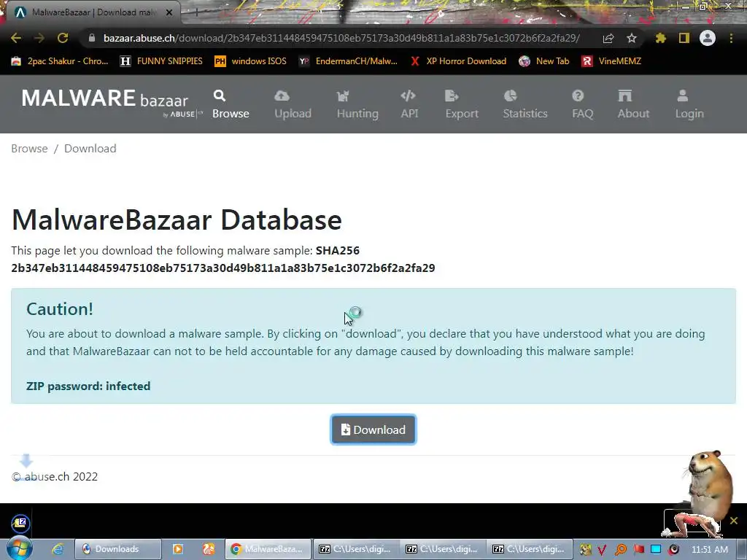
Task: Click the SHA256 hash value text
Action: click(x=223, y=268)
